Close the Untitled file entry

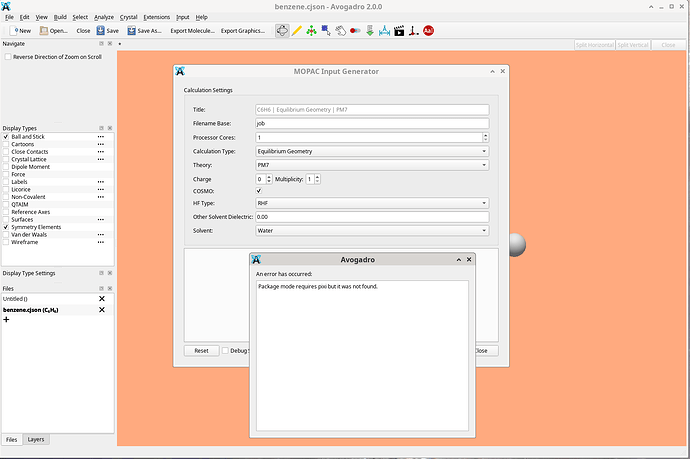coord(102,299)
